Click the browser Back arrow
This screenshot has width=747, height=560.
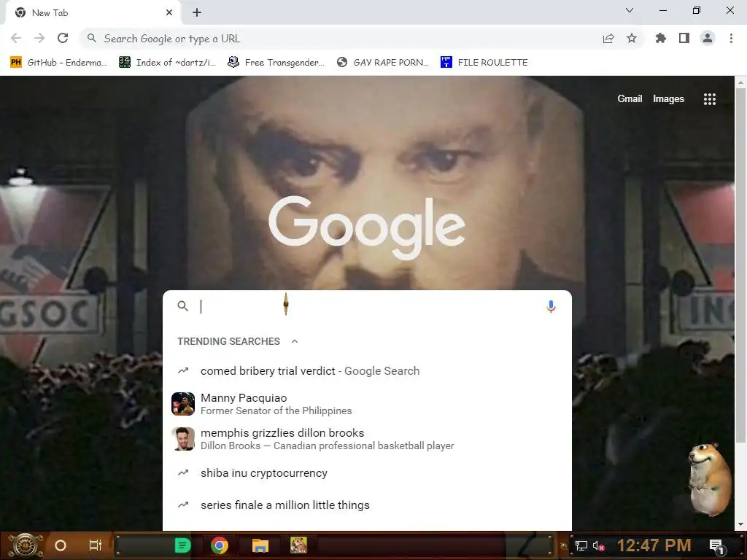coord(16,38)
